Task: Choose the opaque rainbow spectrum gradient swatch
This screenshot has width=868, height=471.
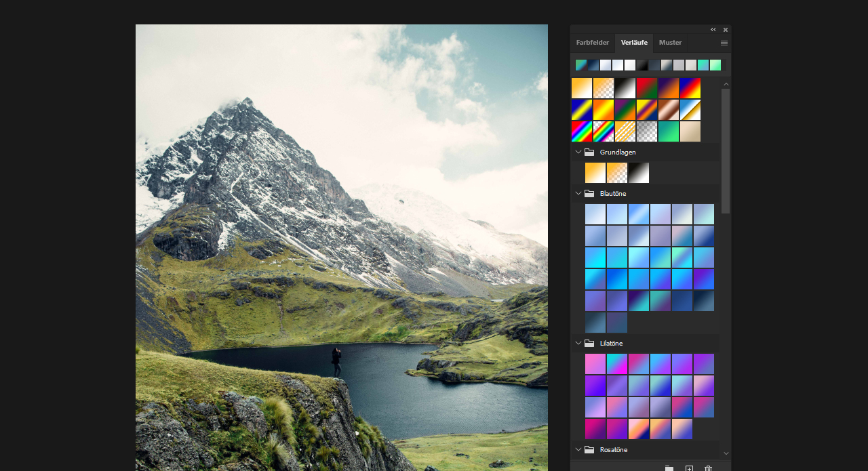Action: point(582,131)
